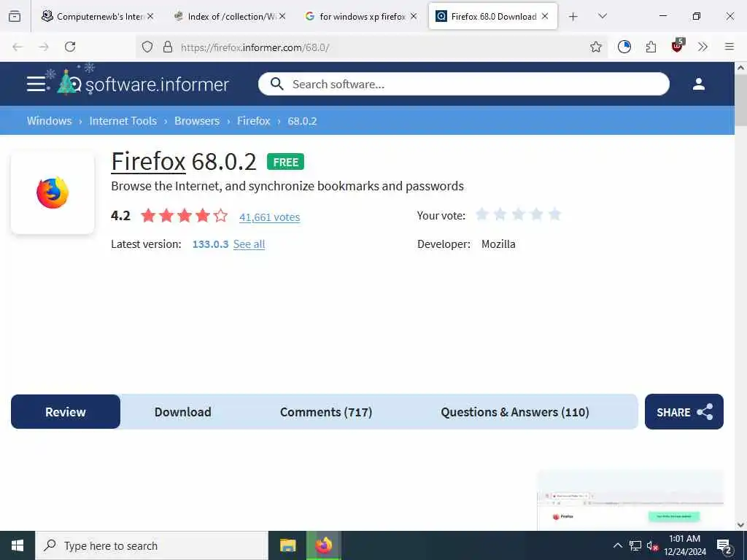Open See all versions link
Image resolution: width=747 pixels, height=560 pixels.
249,244
